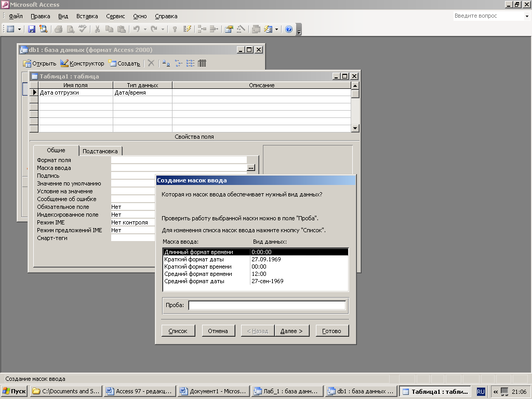Select the Средний формат времени mask
Screen dimensions: 532x399
click(x=256, y=274)
